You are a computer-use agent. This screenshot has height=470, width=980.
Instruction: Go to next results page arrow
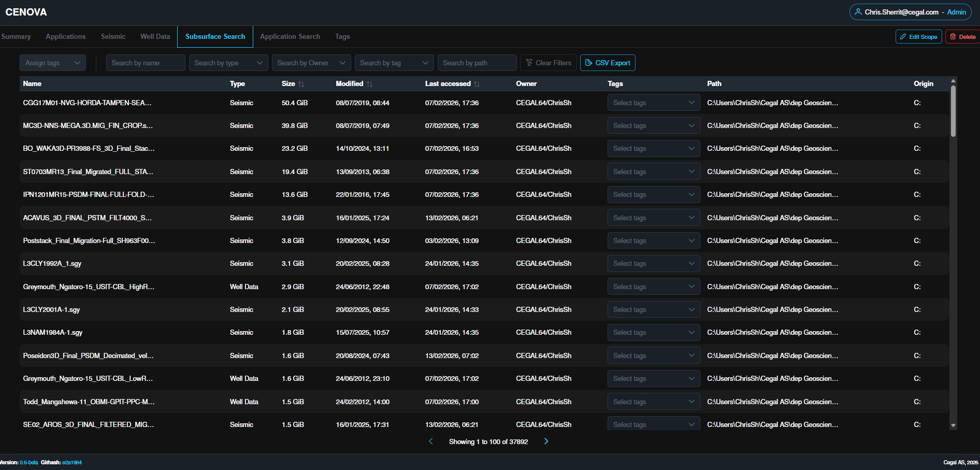[546, 441]
